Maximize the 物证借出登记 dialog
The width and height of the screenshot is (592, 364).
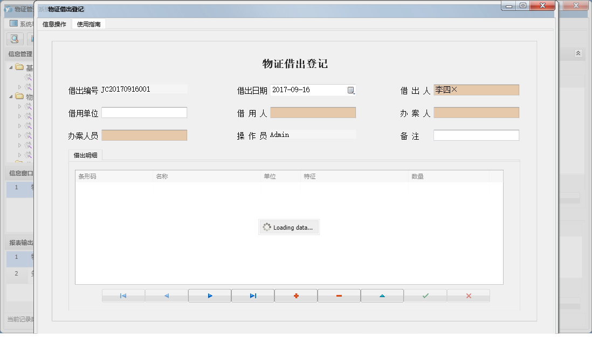pos(523,6)
